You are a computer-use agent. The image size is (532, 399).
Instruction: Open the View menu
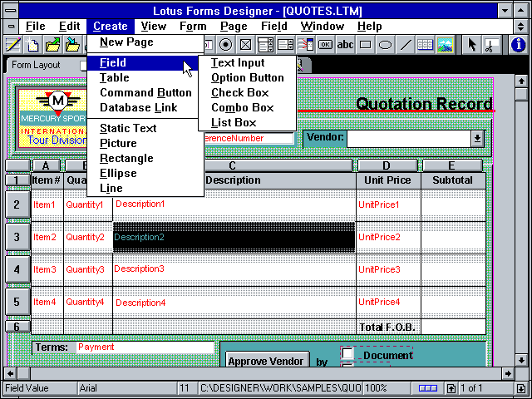point(153,26)
